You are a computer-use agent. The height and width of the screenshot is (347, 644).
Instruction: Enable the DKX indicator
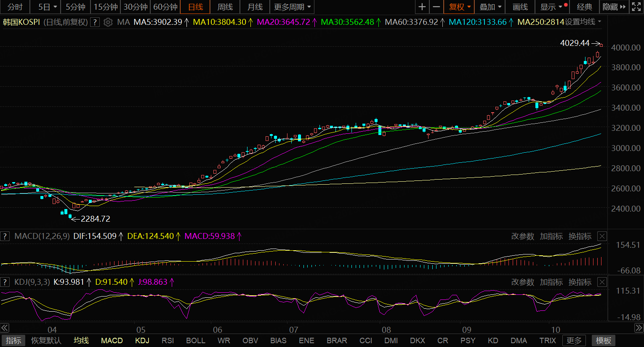click(418, 341)
